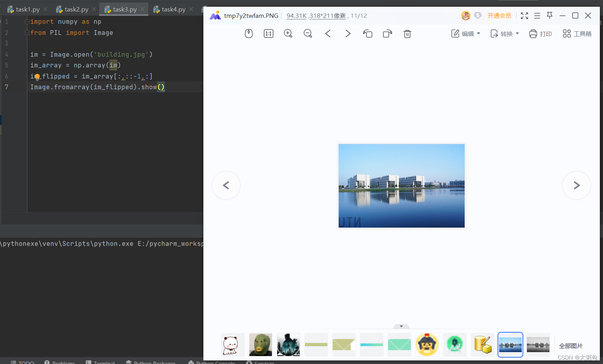Viewport: 603px width, 364px height.
Task: Toggle mouse scroll mode icon in viewer toolbar
Action: [x=249, y=34]
